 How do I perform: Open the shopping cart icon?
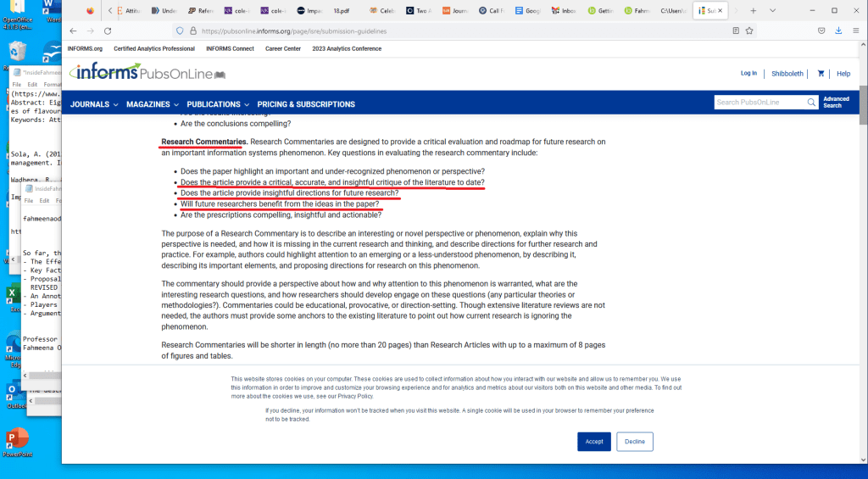[x=821, y=73]
